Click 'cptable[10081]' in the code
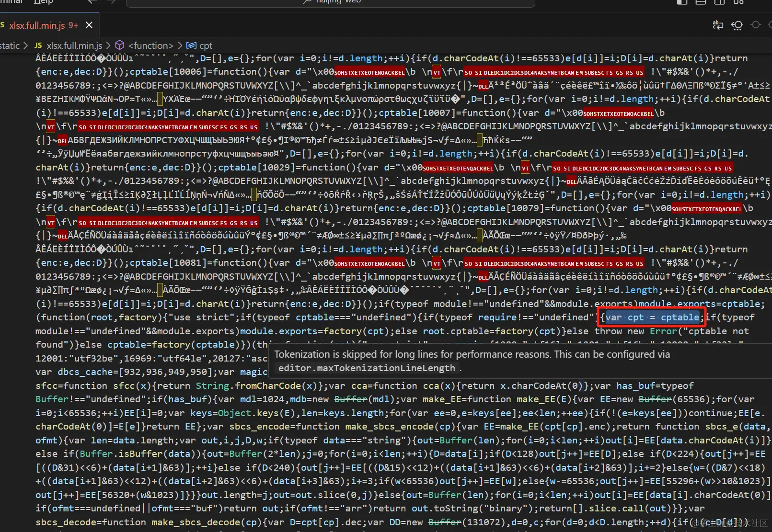The width and height of the screenshot is (772, 532). coord(169,263)
